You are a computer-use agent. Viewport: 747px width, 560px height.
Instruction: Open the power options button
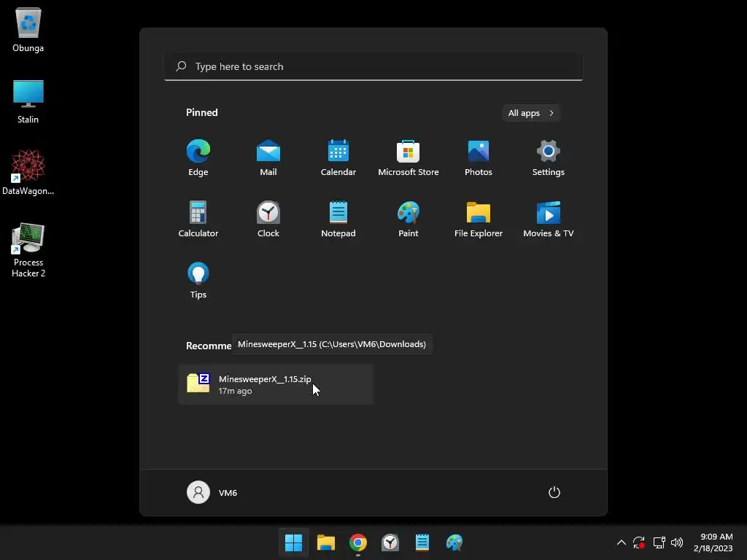[x=554, y=492]
